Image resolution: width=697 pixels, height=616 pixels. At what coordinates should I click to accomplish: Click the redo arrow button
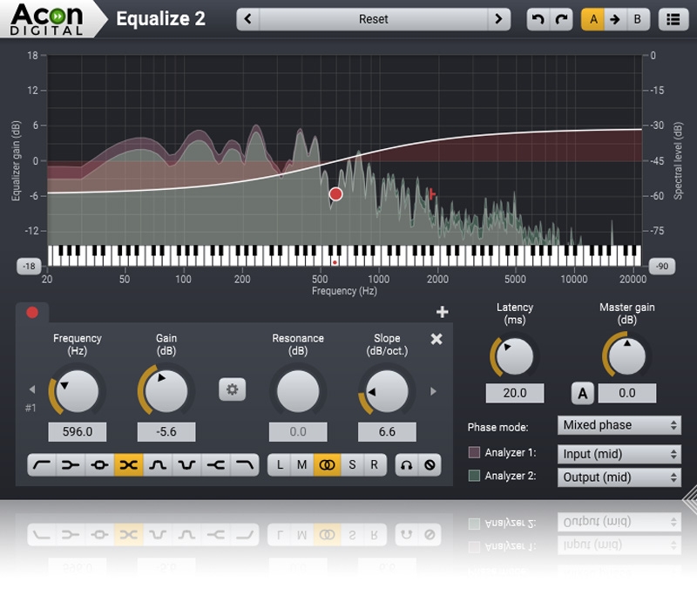point(561,19)
